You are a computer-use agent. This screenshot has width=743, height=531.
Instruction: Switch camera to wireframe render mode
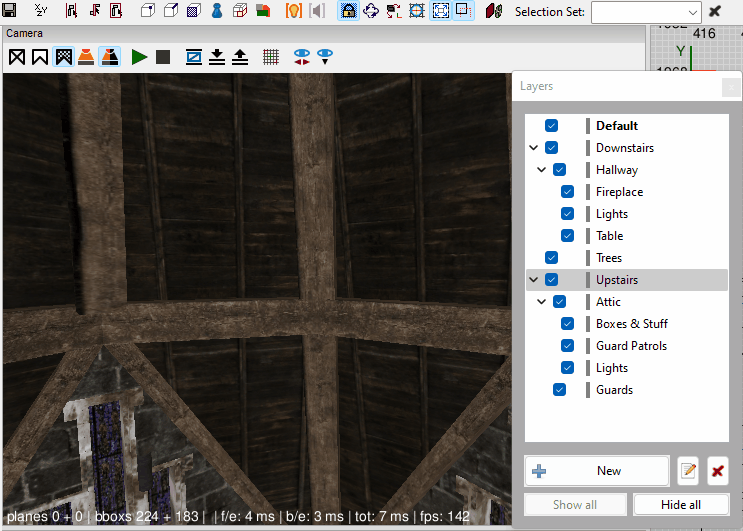coord(17,57)
